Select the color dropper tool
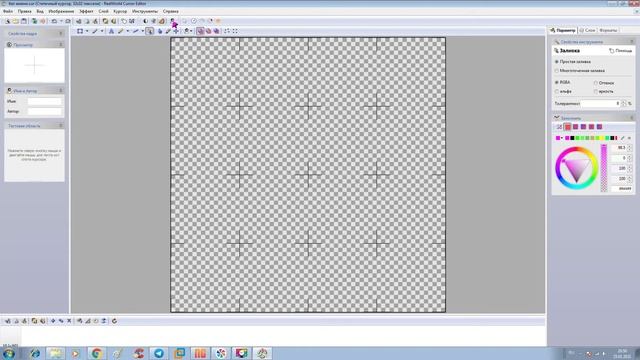This screenshot has width=640, height=360. click(x=168, y=31)
